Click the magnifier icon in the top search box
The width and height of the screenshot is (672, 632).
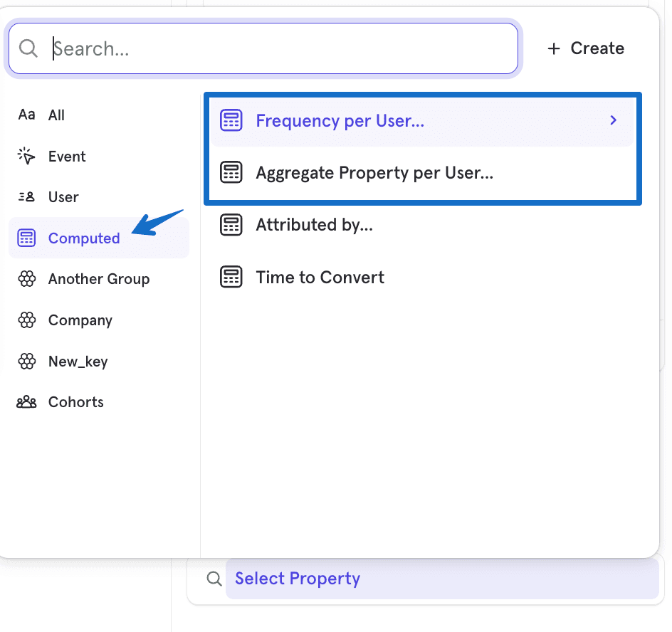pyautogui.click(x=28, y=48)
